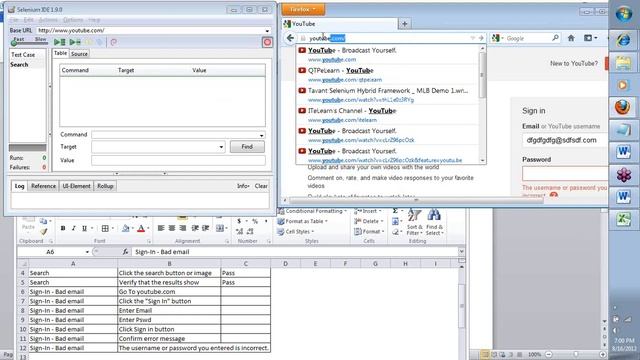
Task: Click the magnifier in the Google search box
Action: pos(555,38)
